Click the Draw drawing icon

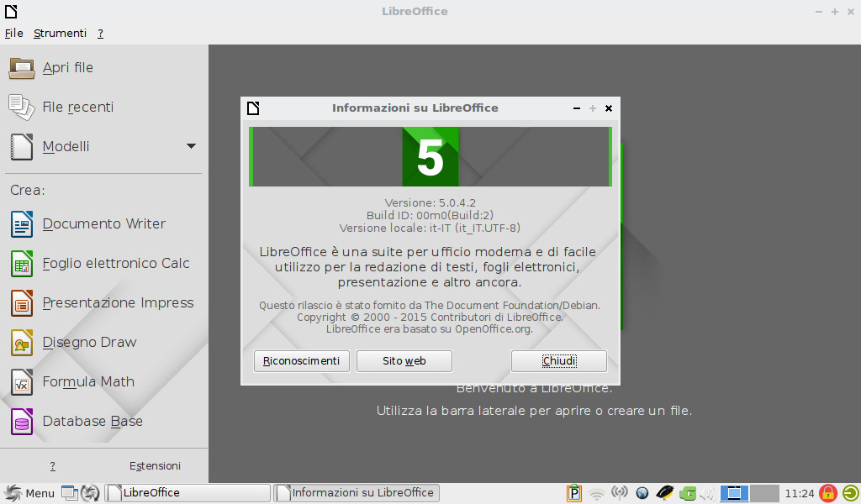pos(21,342)
